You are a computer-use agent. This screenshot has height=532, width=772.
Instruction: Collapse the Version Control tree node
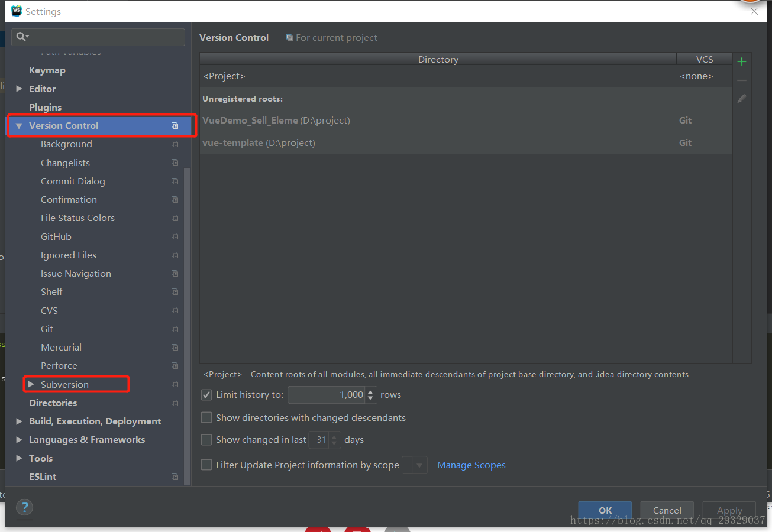[19, 125]
